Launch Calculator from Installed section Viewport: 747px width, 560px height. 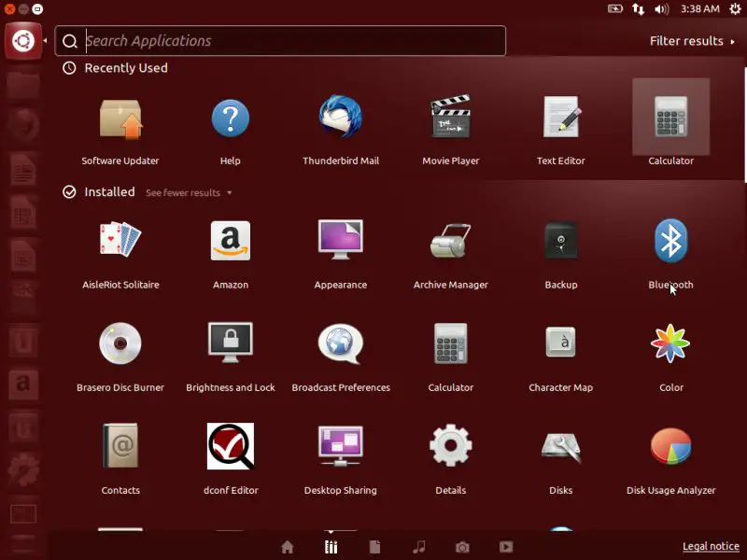[450, 343]
